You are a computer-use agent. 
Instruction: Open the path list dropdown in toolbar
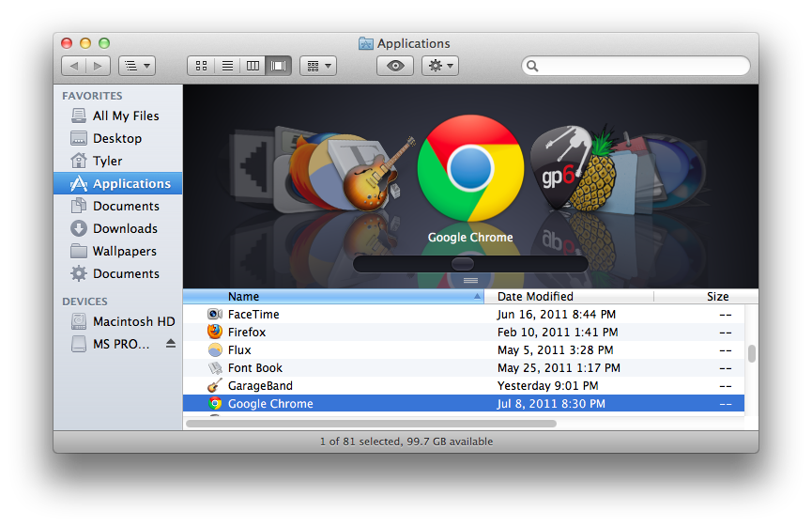tap(137, 66)
